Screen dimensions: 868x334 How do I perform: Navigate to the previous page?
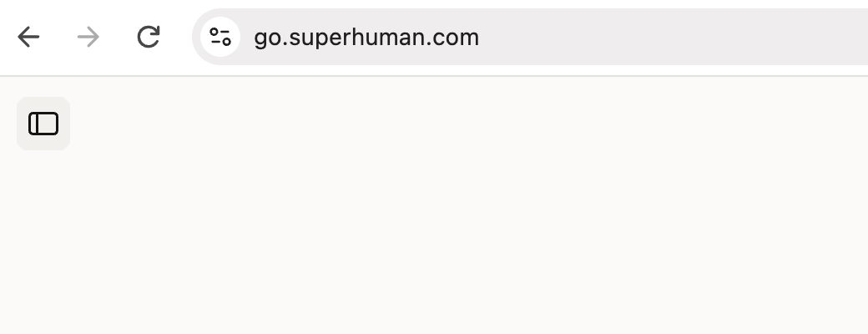coord(28,37)
